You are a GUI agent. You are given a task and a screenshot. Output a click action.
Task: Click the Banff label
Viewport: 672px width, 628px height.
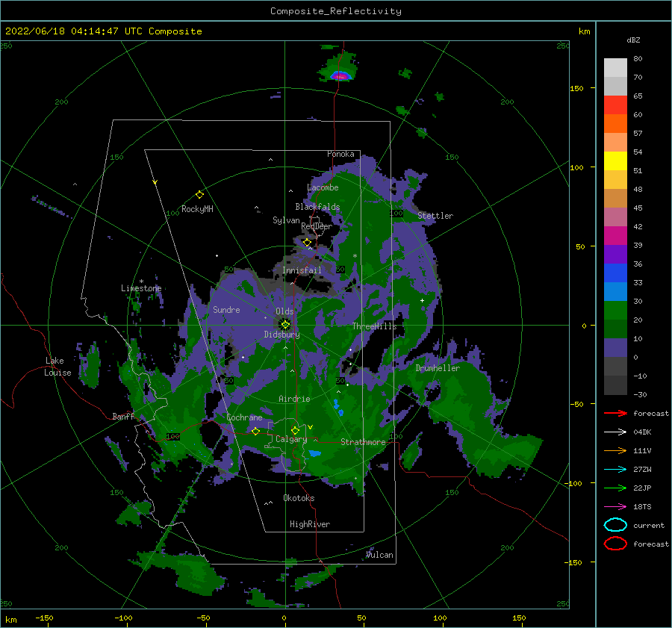(x=123, y=416)
